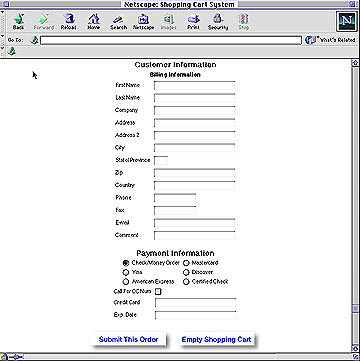Select Discover payment option
360x361 pixels.
pyautogui.click(x=186, y=272)
